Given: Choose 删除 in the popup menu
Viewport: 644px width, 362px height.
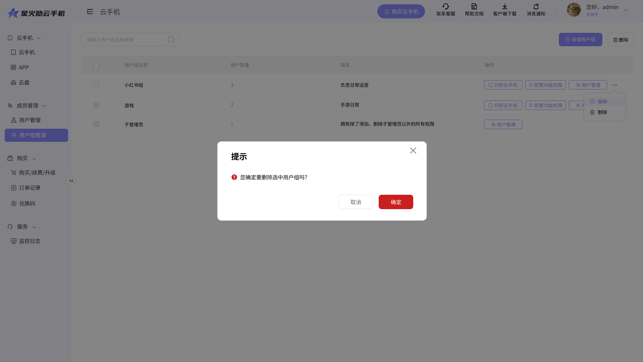Looking at the screenshot, I should click(602, 112).
